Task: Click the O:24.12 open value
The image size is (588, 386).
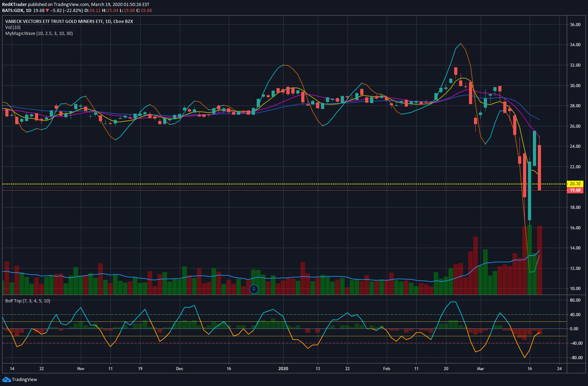Action: (93, 11)
